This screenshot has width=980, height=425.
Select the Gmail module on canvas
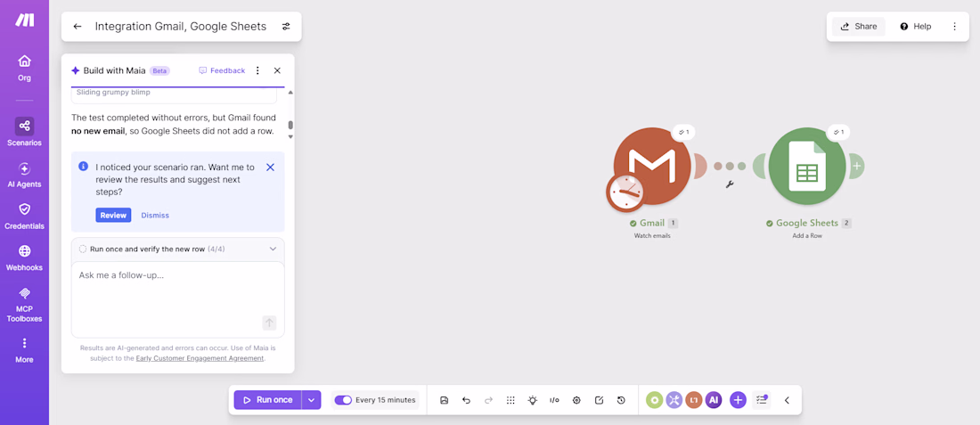pyautogui.click(x=652, y=166)
